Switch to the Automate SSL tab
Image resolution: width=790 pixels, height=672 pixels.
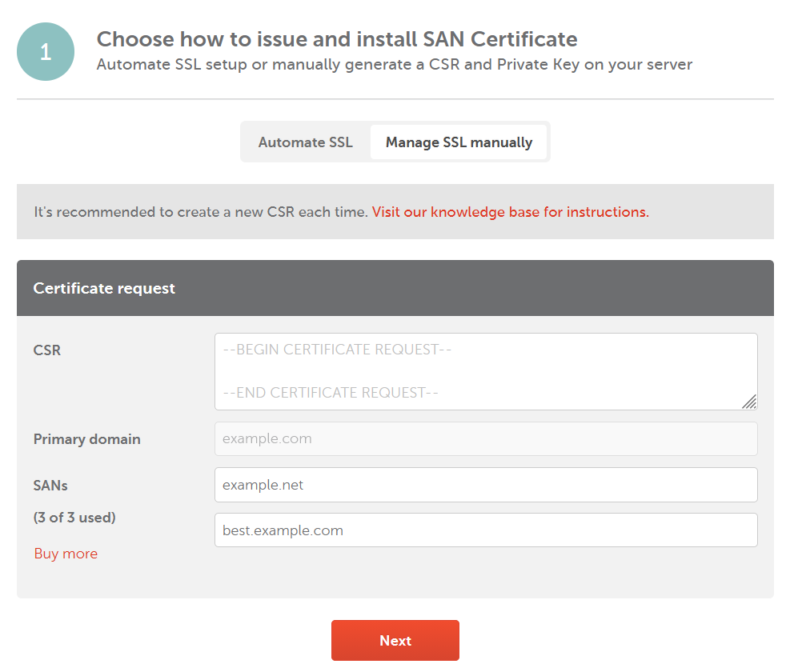[305, 142]
